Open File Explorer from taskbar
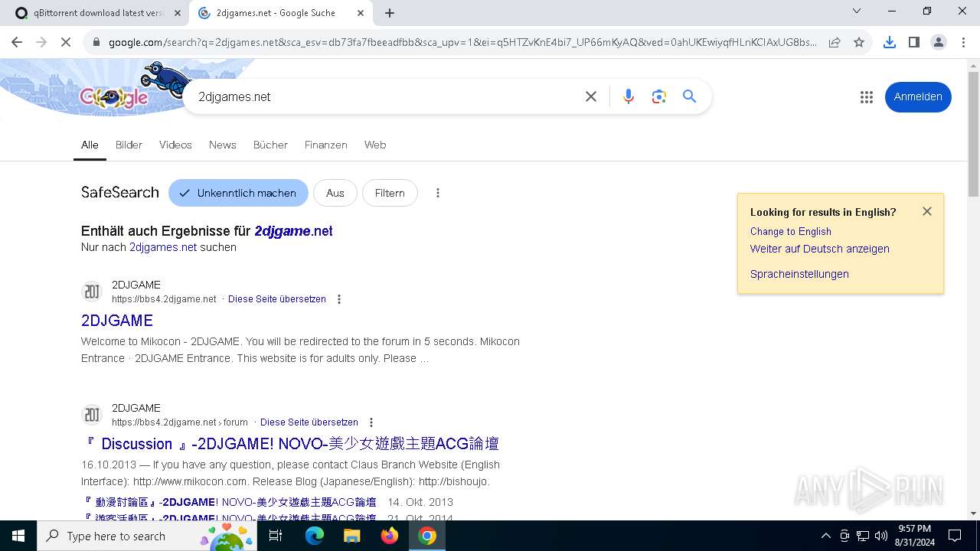The width and height of the screenshot is (980, 551). pyautogui.click(x=351, y=536)
